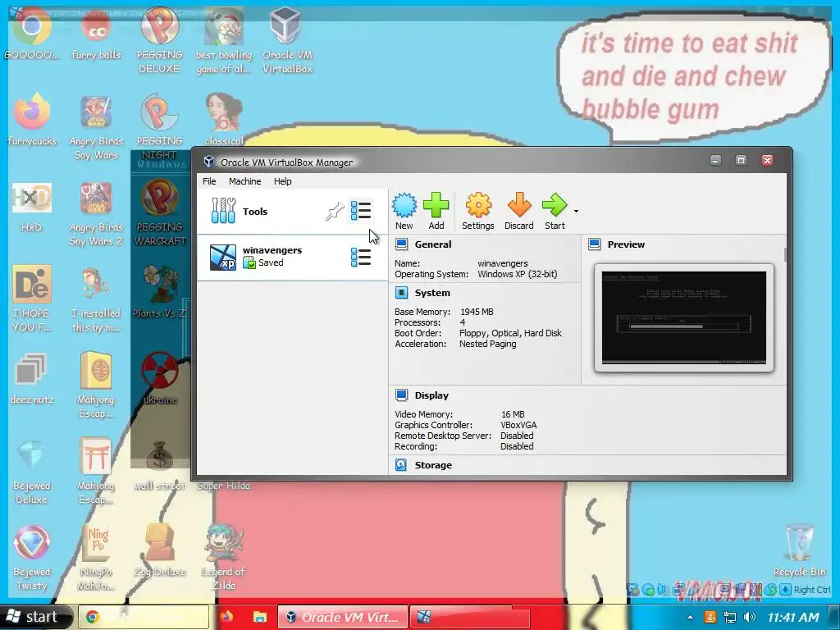The image size is (840, 630).
Task: Select the Angry Birds Soy Wars icon
Action: click(x=97, y=127)
